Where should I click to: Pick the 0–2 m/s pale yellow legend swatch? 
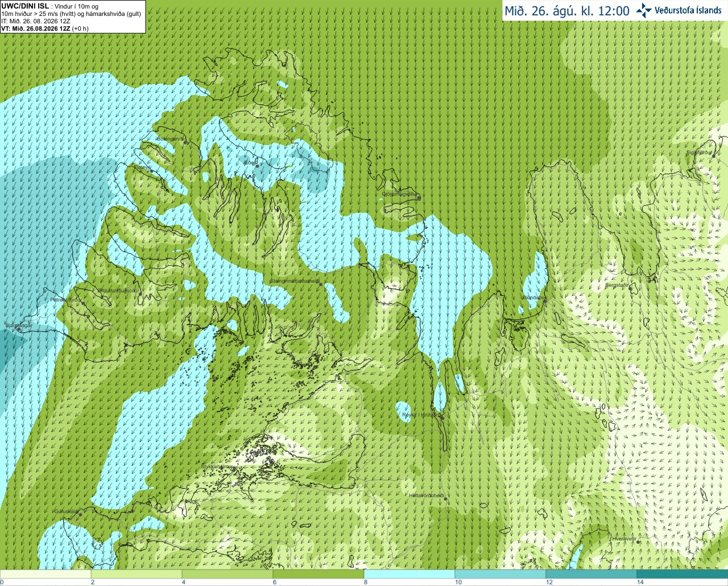point(45,574)
